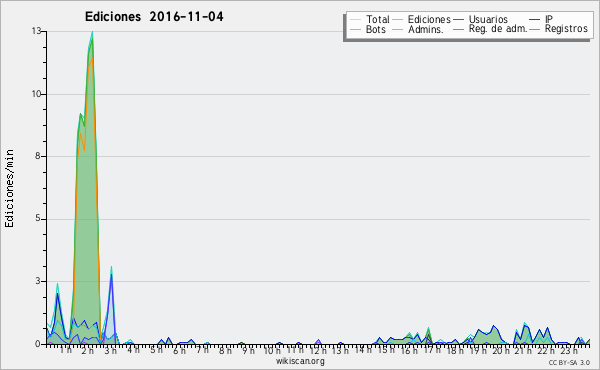Click the '18 h' x-axis label
Image resolution: width=600 pixels, height=370 pixels.
coord(455,350)
